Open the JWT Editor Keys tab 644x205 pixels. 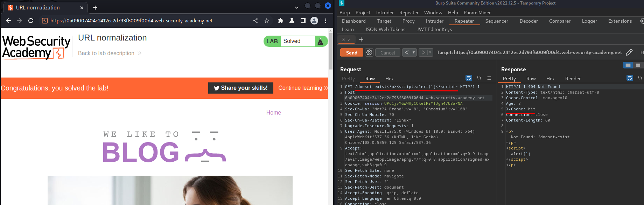coord(434,29)
